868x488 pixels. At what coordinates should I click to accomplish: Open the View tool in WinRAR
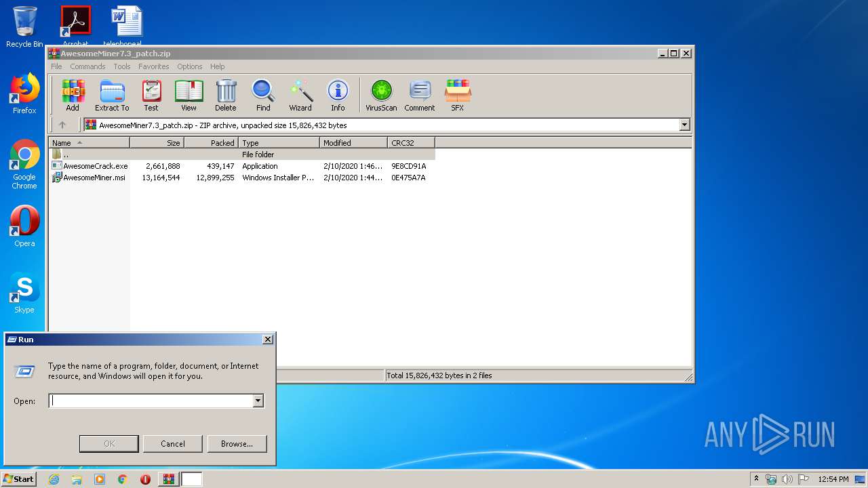point(189,95)
